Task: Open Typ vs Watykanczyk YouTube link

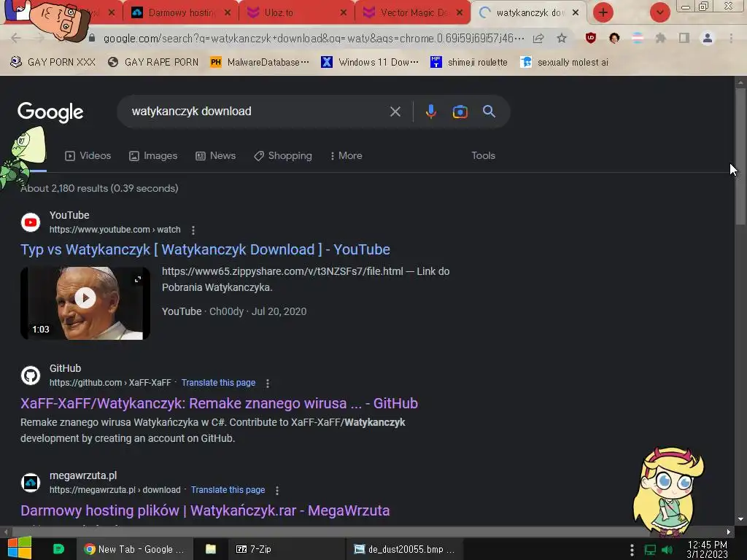Action: [x=205, y=249]
